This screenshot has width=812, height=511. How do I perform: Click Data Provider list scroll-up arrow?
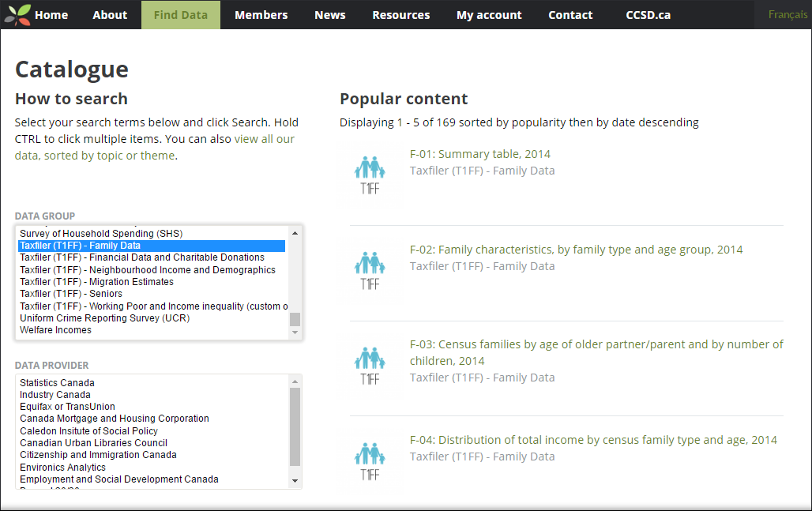(295, 381)
